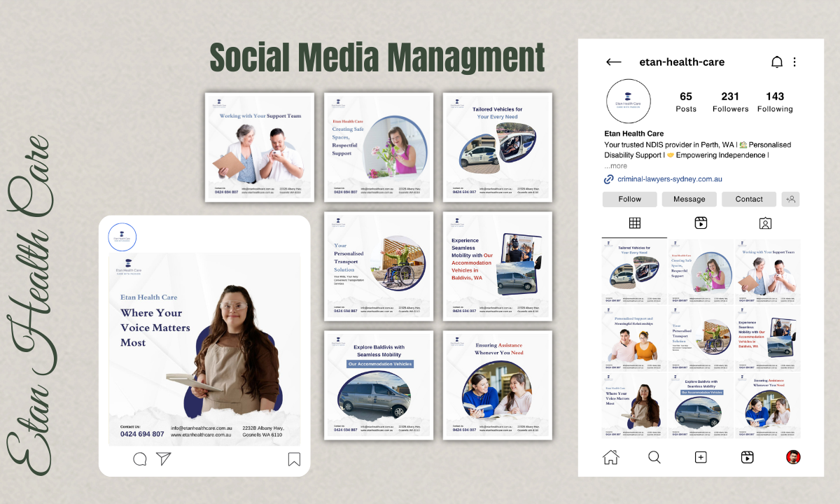The height and width of the screenshot is (504, 840).
Task: Switch to the posts grid tab
Action: [x=634, y=223]
